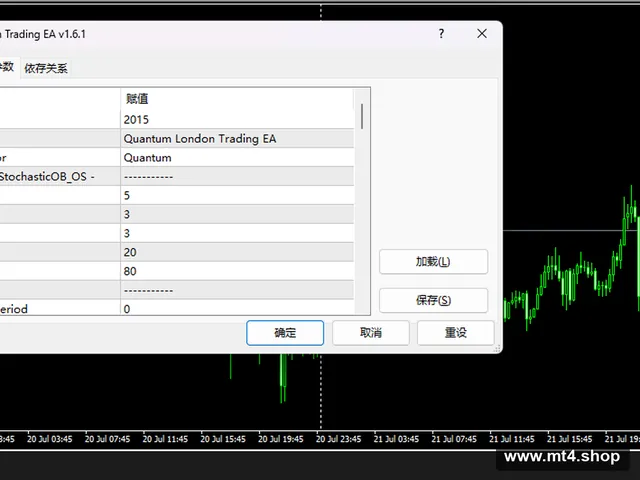The width and height of the screenshot is (640, 480).
Task: Select the 2015 value cell
Action: (x=237, y=120)
